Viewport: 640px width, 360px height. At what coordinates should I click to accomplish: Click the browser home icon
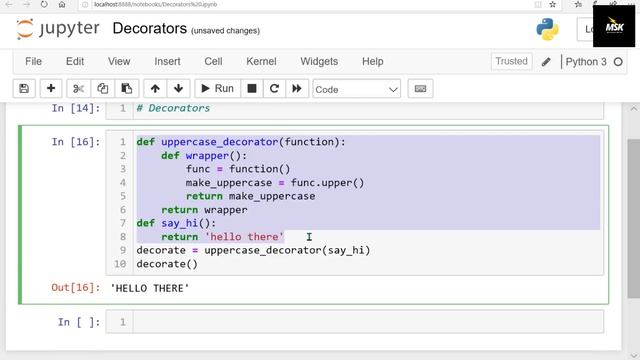tap(62, 4)
